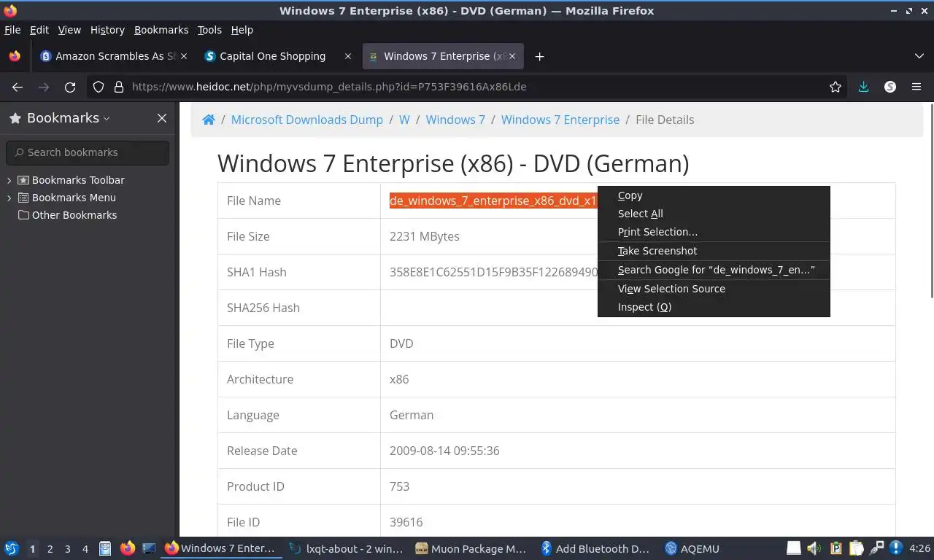Click the padlock site security icon
This screenshot has width=934, height=560.
click(x=119, y=87)
